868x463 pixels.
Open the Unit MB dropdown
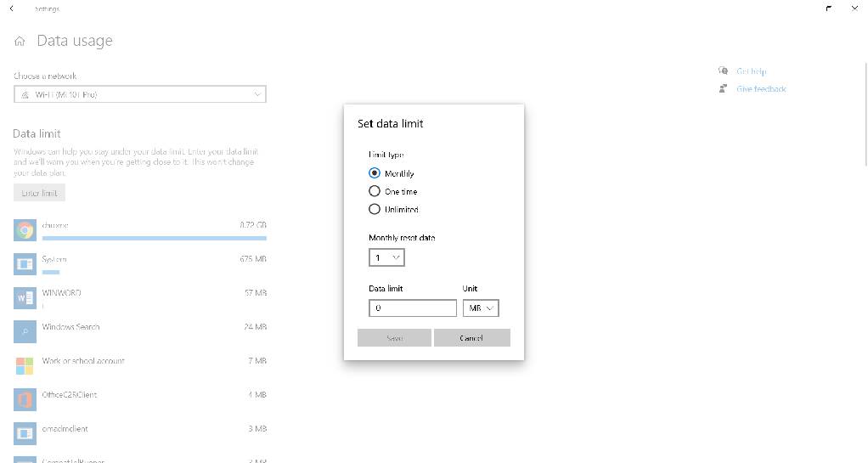pyautogui.click(x=481, y=308)
